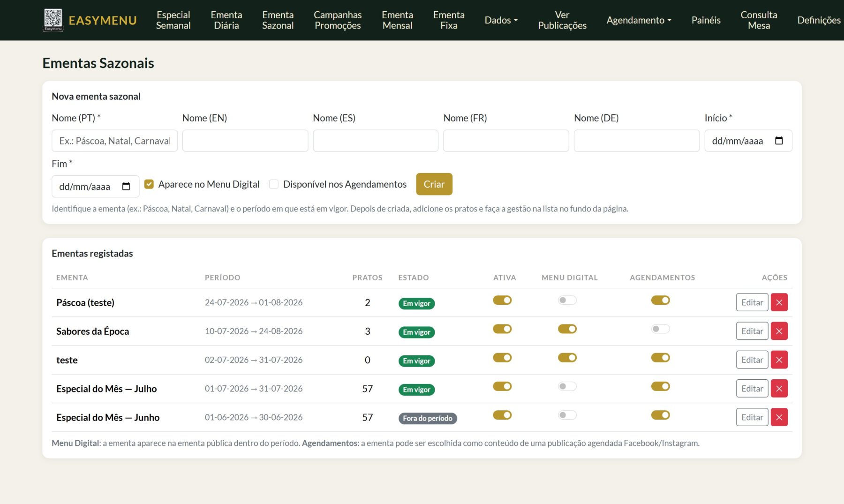Focus the Nome (DE) input field
The height and width of the screenshot is (504, 844).
coord(637,141)
